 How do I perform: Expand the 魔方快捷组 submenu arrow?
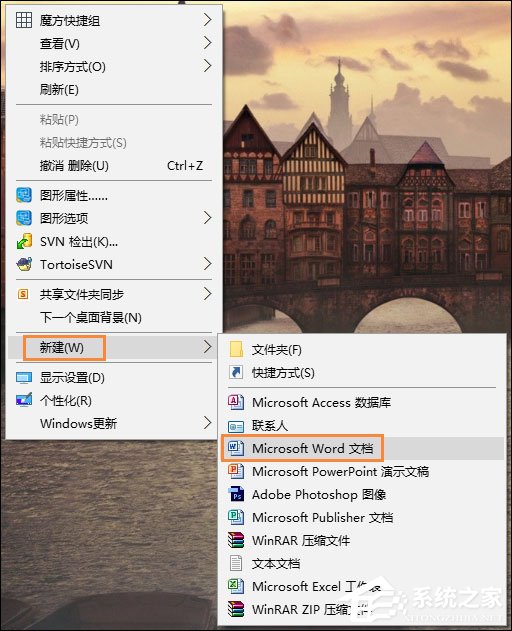pos(207,19)
